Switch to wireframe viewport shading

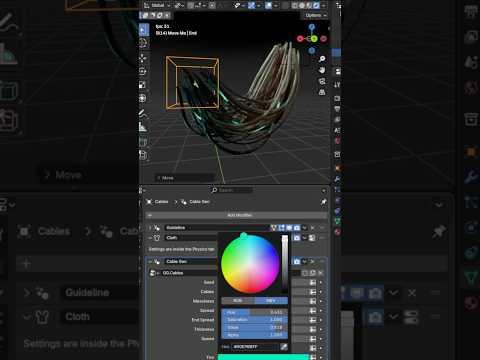point(295,5)
